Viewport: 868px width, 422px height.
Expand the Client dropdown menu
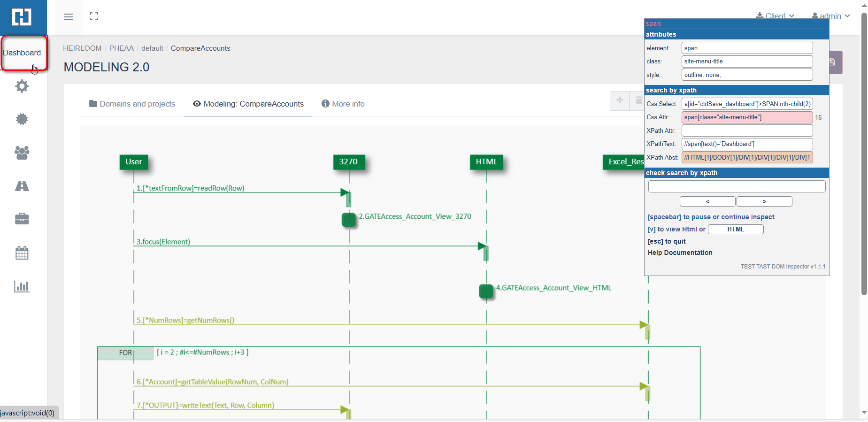point(775,15)
